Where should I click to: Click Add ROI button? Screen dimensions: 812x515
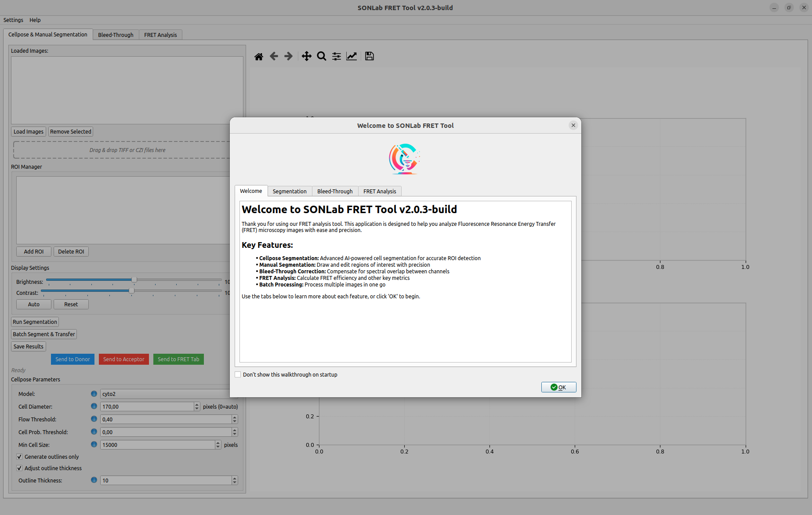point(34,251)
